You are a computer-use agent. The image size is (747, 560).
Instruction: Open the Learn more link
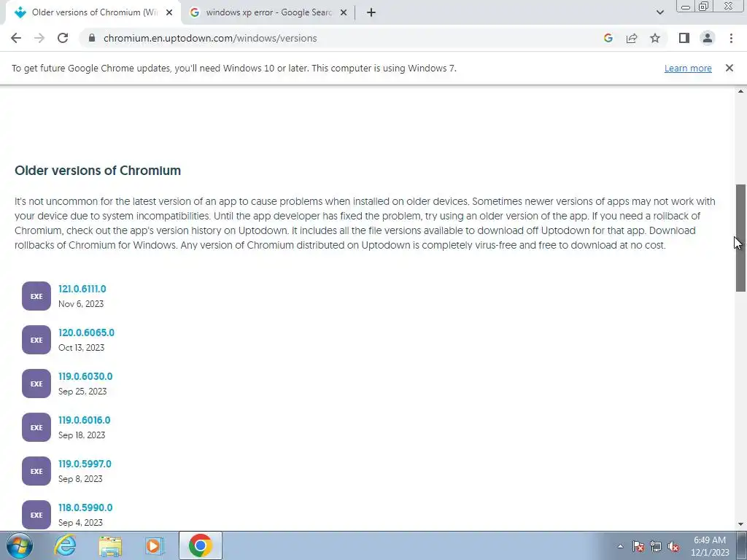688,68
